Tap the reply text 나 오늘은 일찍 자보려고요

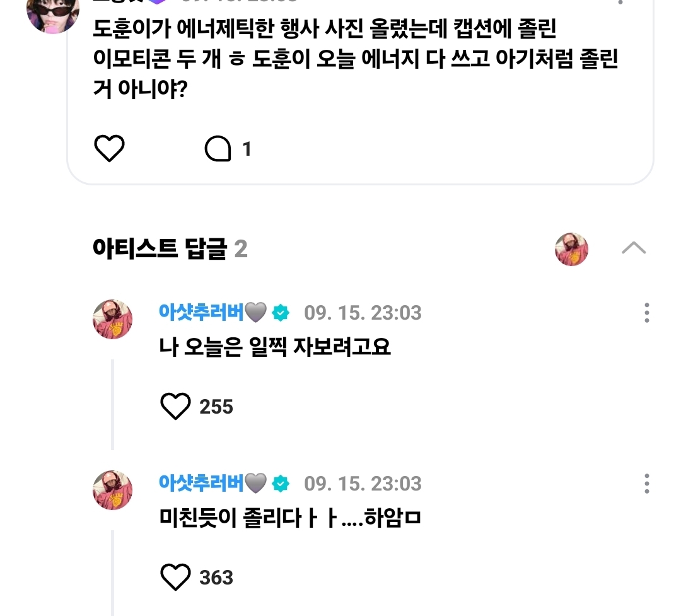pyautogui.click(x=275, y=347)
